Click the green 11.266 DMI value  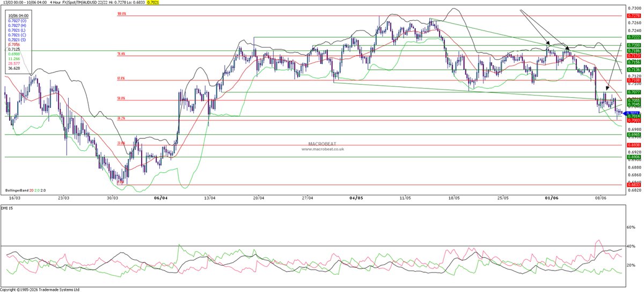(x=13, y=59)
